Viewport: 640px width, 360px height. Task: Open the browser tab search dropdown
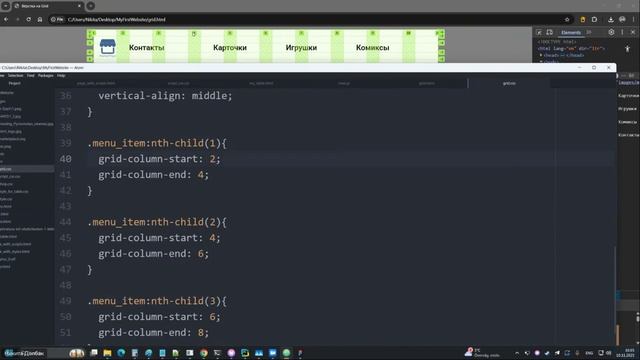click(6, 6)
